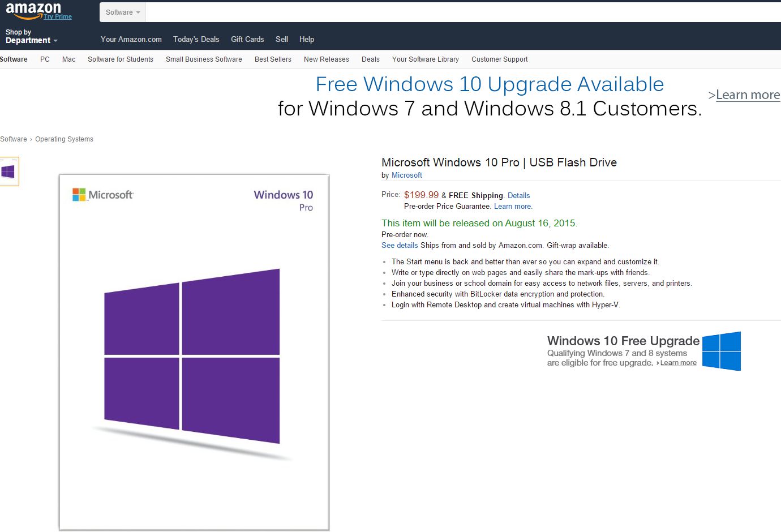Image resolution: width=781 pixels, height=532 pixels.
Task: Navigate to Software for Students
Action: click(120, 59)
